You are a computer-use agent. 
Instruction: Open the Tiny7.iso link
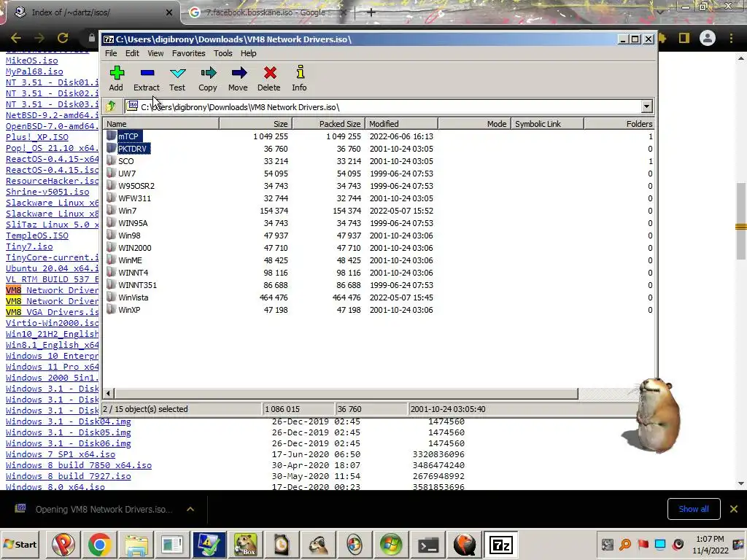click(29, 246)
